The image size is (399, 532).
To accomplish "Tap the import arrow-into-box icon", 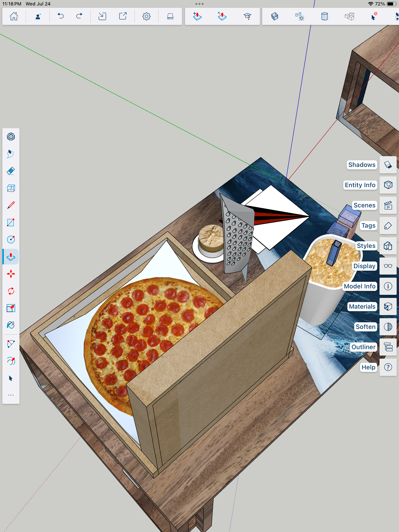I will point(102,16).
